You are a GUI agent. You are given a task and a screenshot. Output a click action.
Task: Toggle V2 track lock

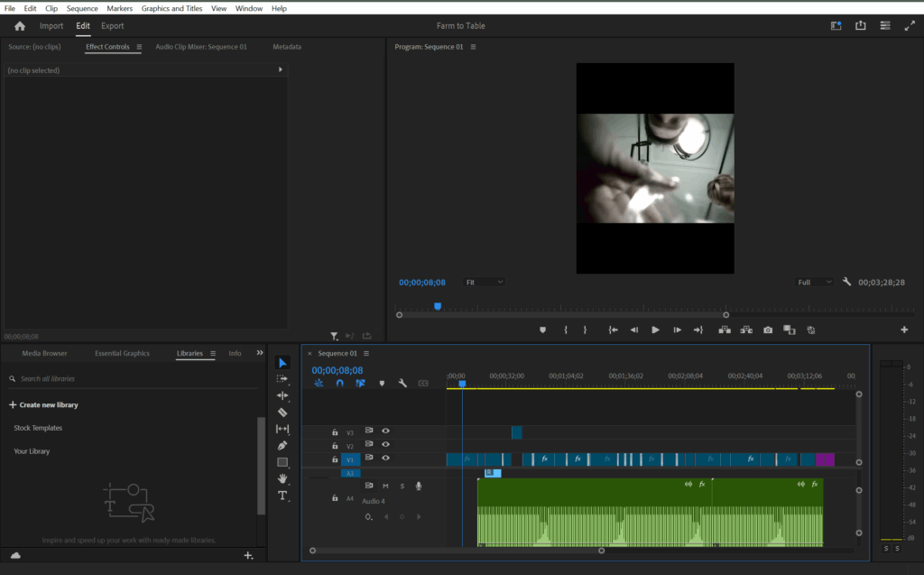[x=335, y=446]
